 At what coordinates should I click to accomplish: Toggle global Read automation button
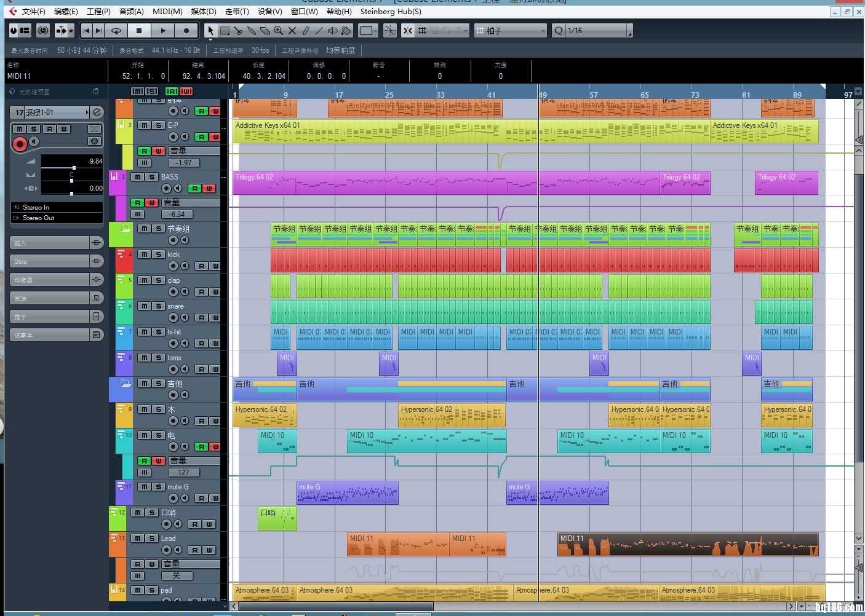tap(172, 92)
